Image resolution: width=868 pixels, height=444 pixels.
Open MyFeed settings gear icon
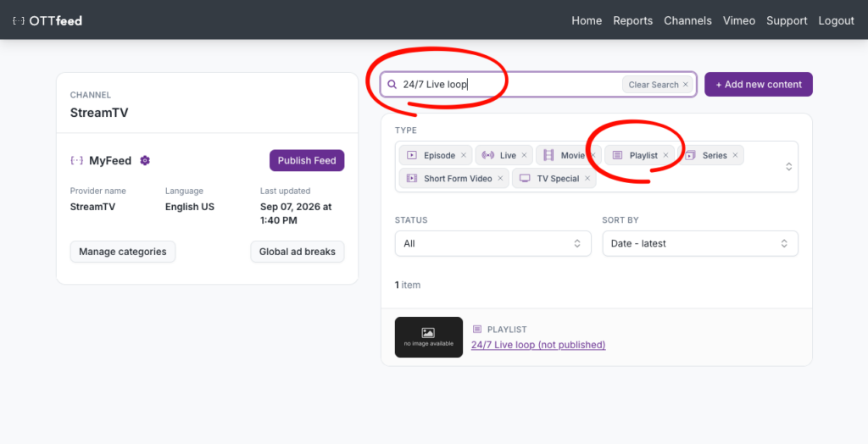pyautogui.click(x=145, y=160)
